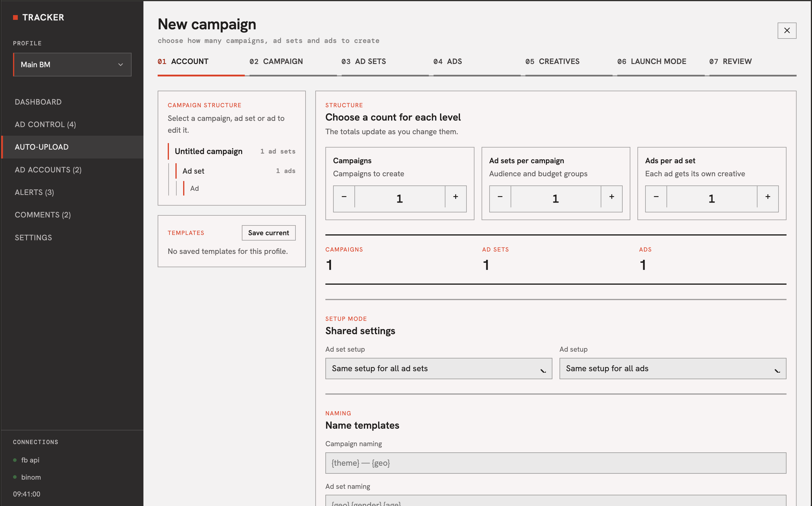Select Untitled campaign in the structure tree
Image resolution: width=812 pixels, height=506 pixels.
(232, 151)
